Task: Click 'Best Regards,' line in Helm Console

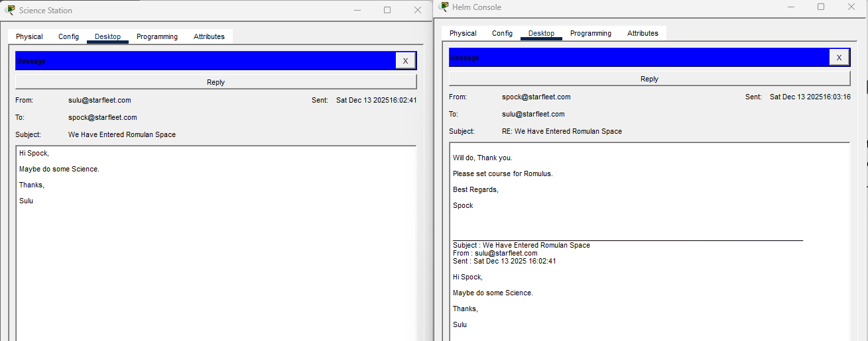Action: pos(475,189)
